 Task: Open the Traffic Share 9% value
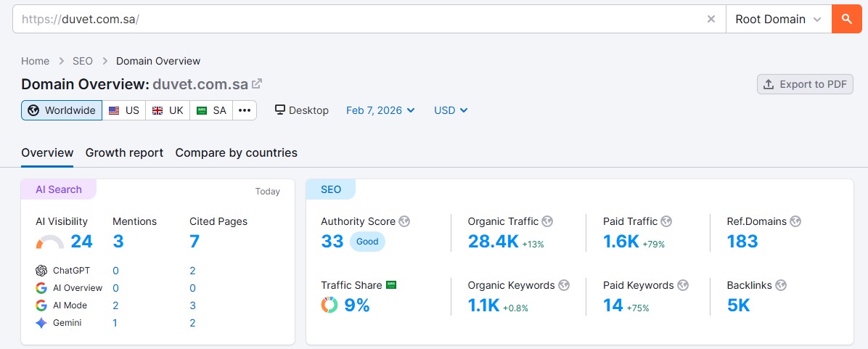[x=357, y=305]
